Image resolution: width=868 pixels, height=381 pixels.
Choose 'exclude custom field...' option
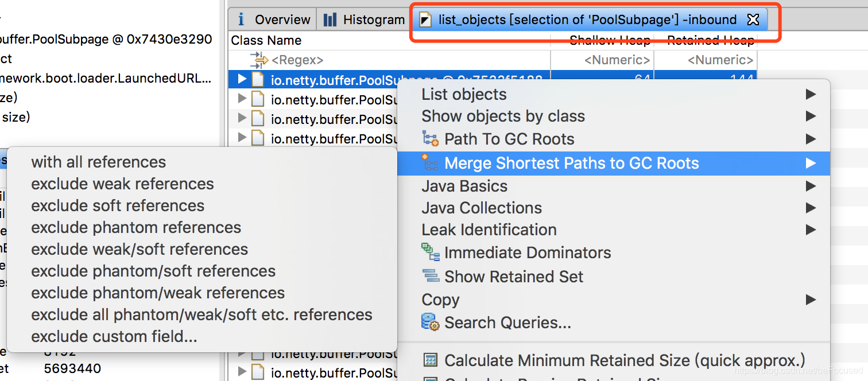click(114, 336)
